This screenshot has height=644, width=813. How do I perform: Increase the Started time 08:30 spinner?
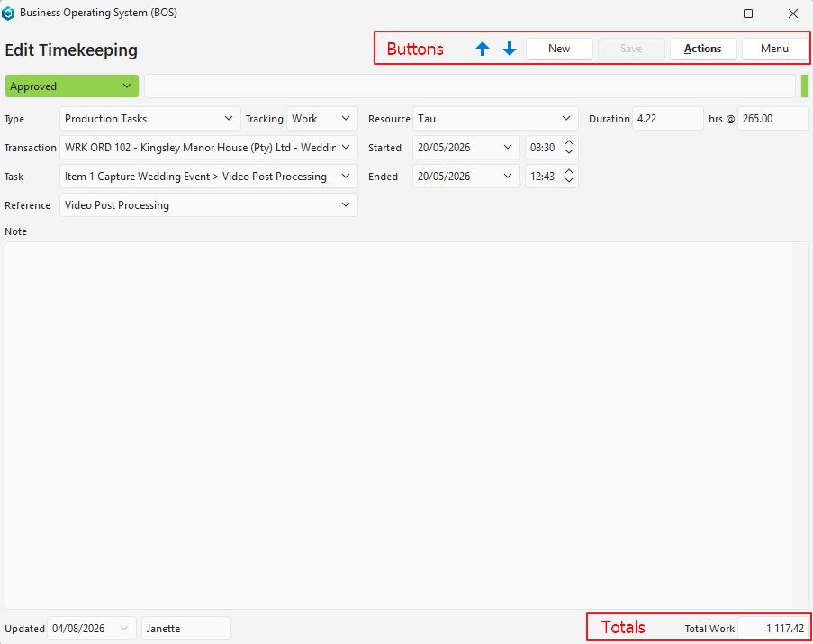point(569,142)
